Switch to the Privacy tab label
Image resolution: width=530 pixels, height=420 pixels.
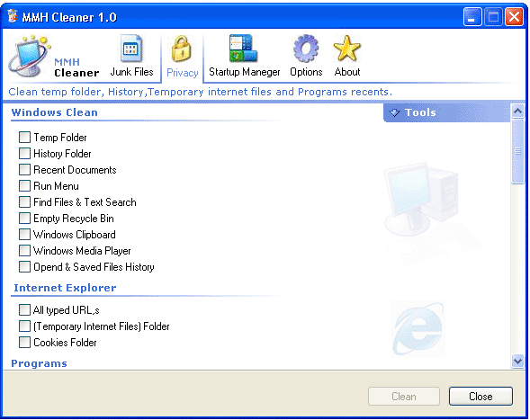(x=182, y=73)
